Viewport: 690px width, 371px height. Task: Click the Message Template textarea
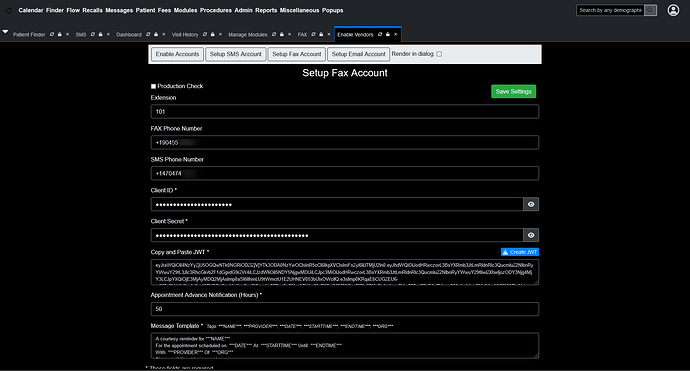345,345
